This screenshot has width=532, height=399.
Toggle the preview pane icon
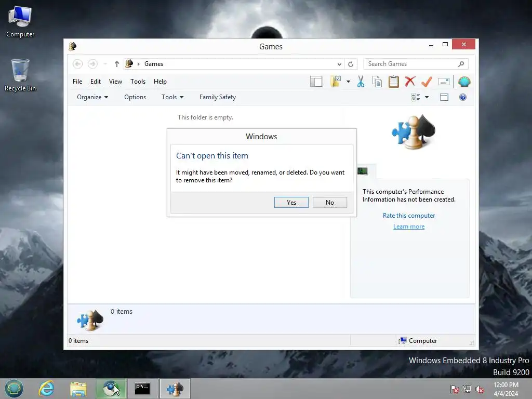[444, 97]
